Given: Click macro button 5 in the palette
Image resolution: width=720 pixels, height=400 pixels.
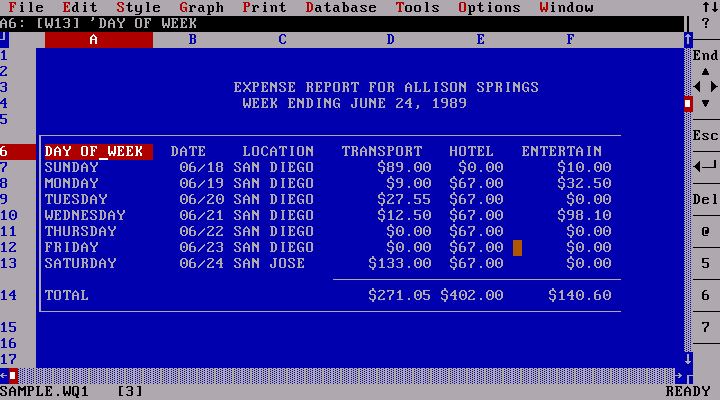Looking at the screenshot, I should click(x=705, y=263).
